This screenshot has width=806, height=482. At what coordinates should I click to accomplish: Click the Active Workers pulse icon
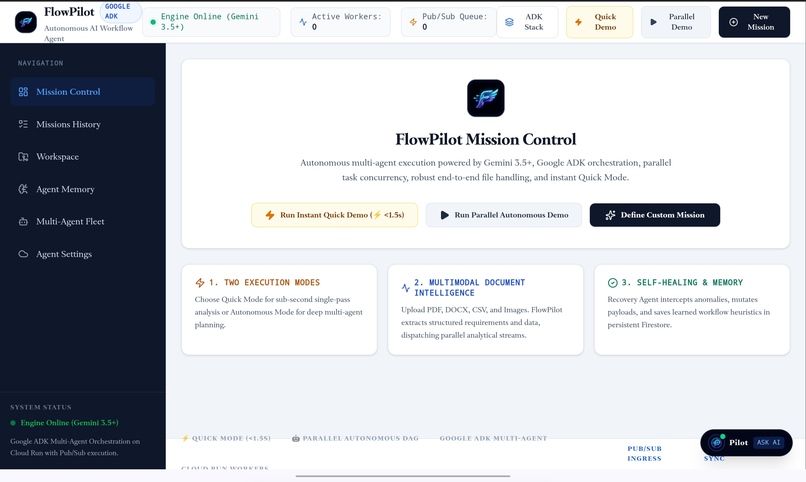point(303,22)
